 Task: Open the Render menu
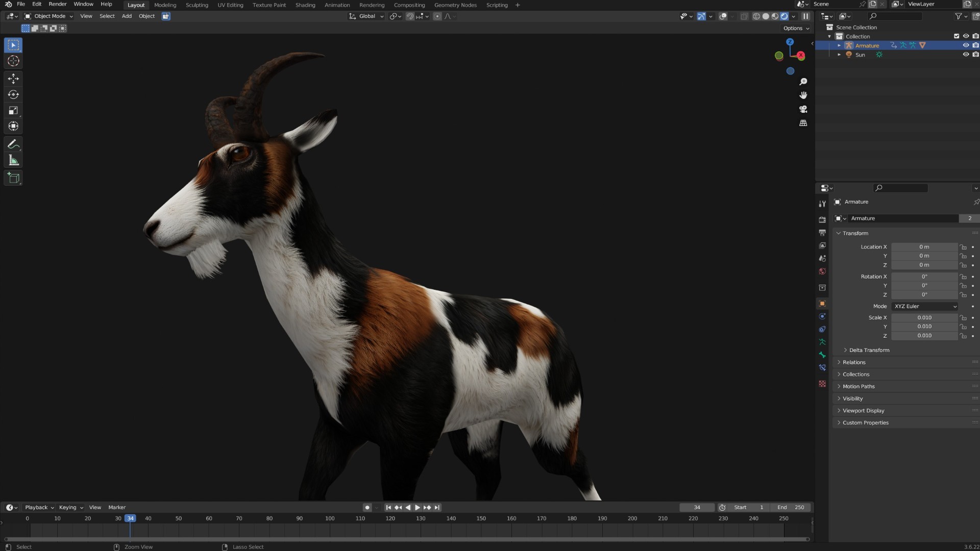[58, 4]
